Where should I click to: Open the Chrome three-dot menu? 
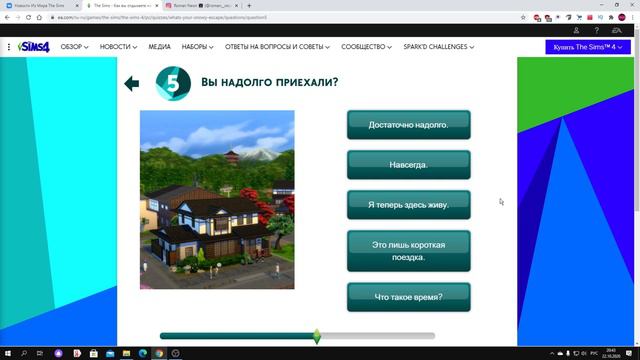point(633,18)
